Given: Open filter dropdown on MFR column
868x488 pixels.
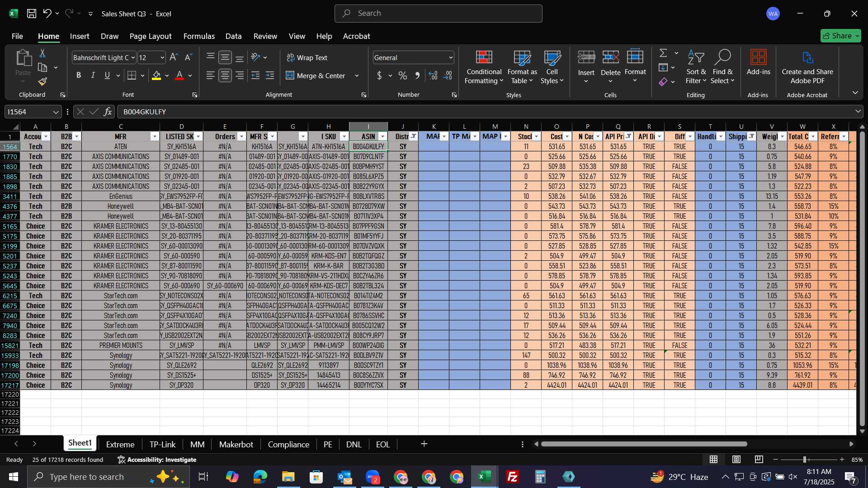Looking at the screenshot, I should pos(155,136).
